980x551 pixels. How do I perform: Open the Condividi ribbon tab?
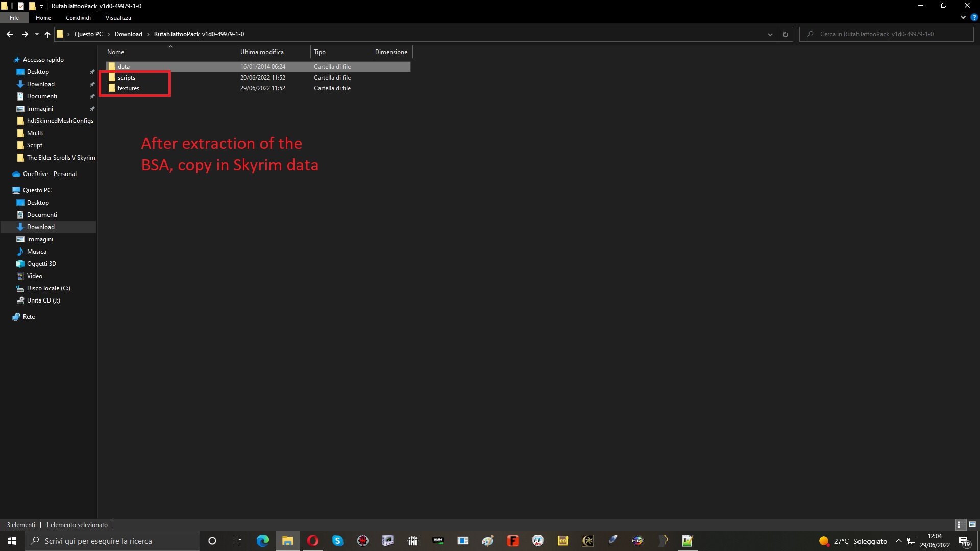coord(78,18)
